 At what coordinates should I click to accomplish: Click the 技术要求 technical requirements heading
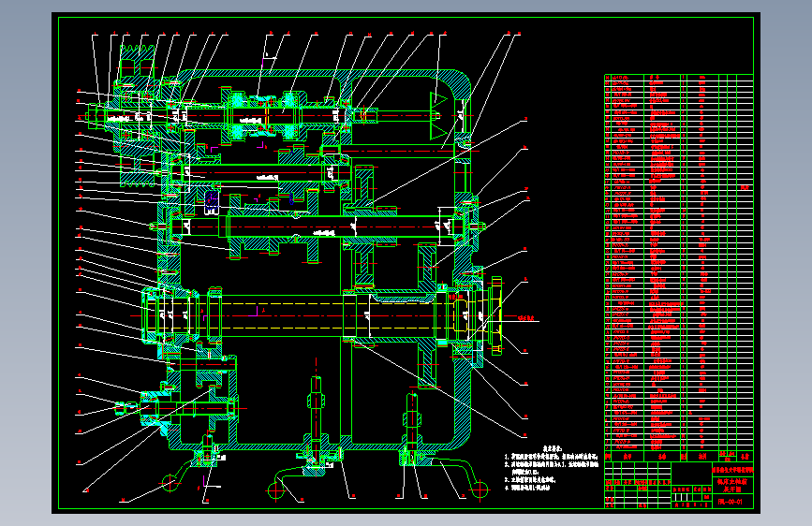point(551,449)
